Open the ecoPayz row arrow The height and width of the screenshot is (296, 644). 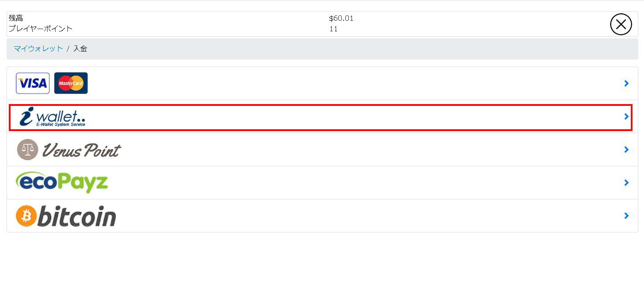pos(626,183)
